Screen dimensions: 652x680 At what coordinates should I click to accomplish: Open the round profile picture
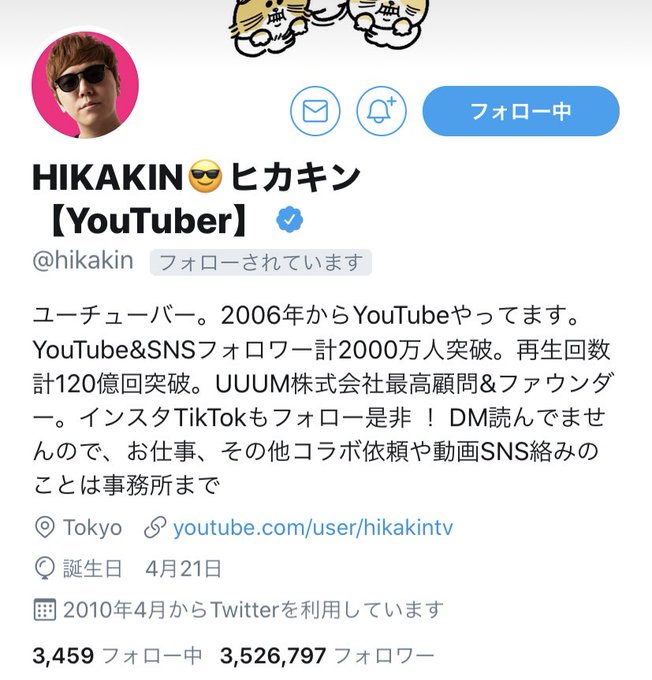(85, 85)
